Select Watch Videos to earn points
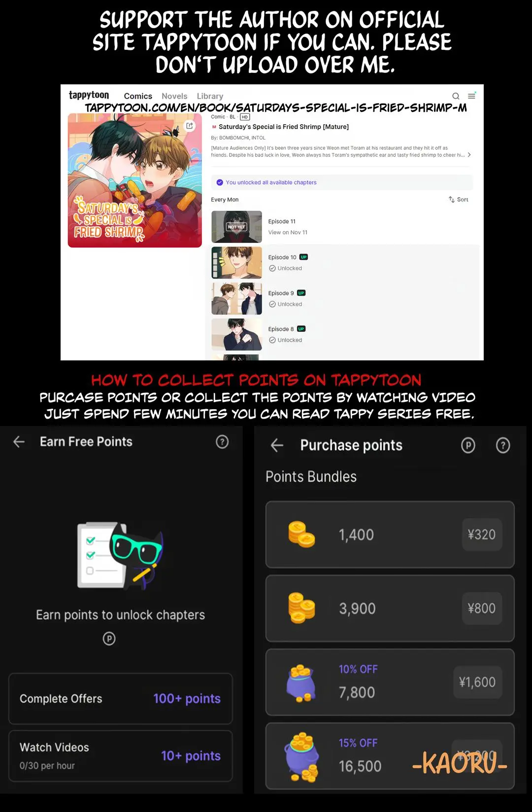This screenshot has width=532, height=812. [x=120, y=756]
